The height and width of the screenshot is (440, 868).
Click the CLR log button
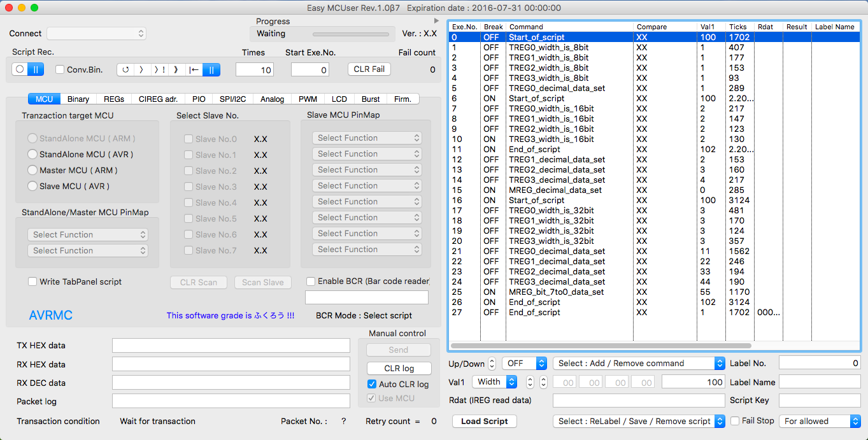(399, 368)
